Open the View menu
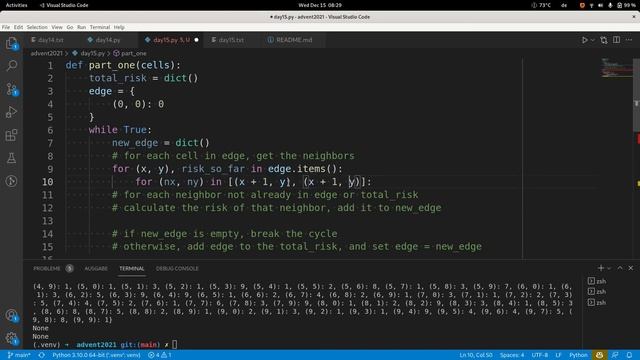Screen dimensions: 640x360 (x=57, y=27)
